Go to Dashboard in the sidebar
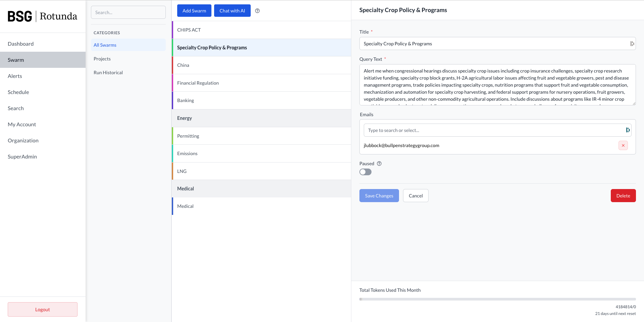 point(21,44)
